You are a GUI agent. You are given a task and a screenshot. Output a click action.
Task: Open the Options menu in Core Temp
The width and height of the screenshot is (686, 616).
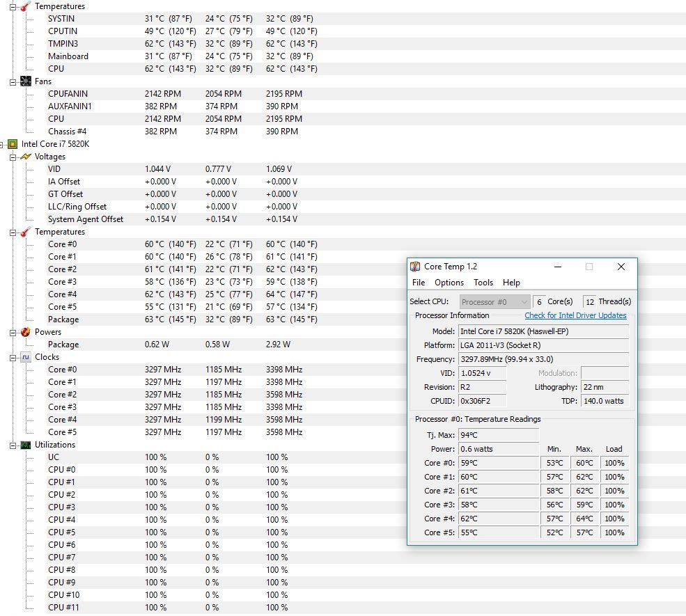(449, 283)
